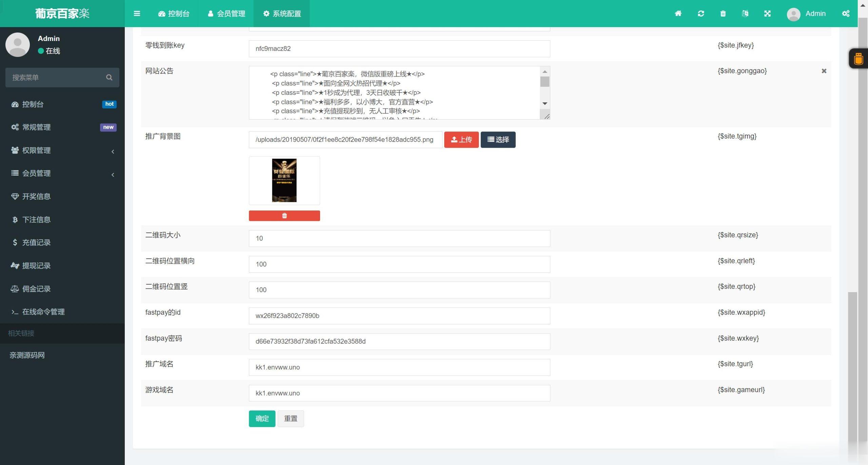The image size is (868, 465).
Task: Remove 网站公告 row with the X icon
Action: click(824, 71)
